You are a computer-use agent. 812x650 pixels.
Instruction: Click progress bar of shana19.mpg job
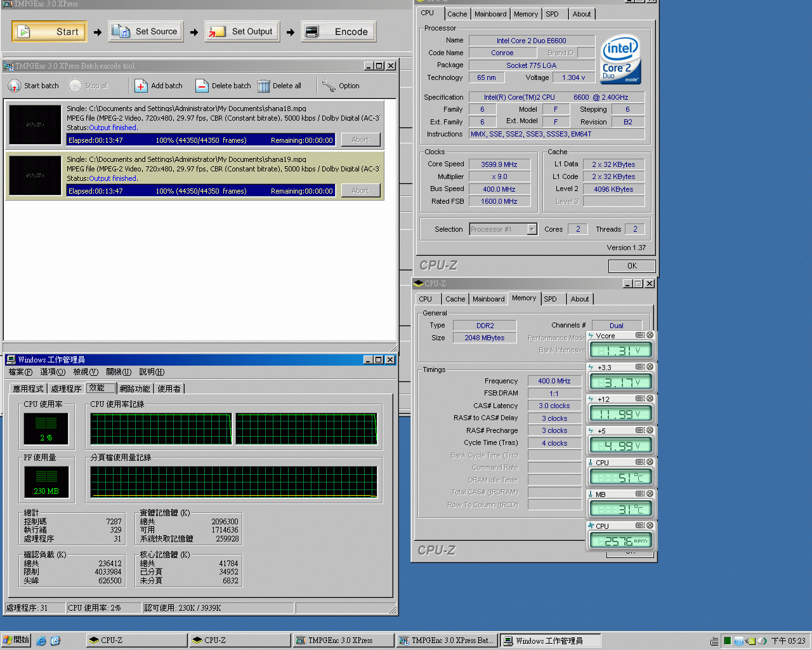pyautogui.click(x=201, y=190)
